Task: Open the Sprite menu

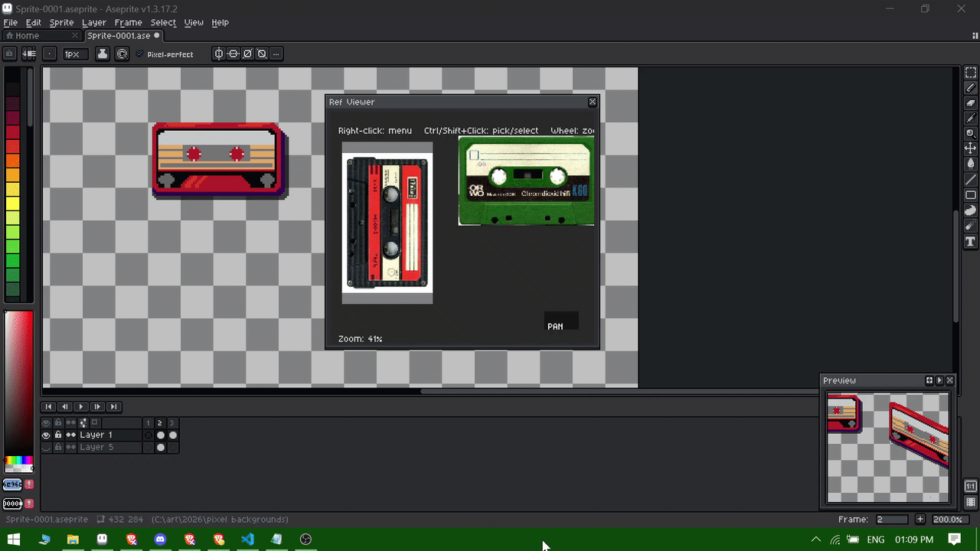Action: pyautogui.click(x=61, y=23)
